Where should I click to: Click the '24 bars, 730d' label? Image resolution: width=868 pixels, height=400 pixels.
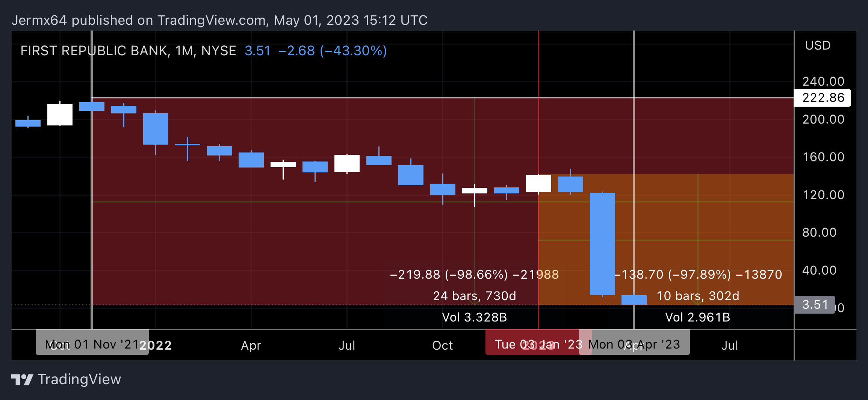(x=475, y=296)
